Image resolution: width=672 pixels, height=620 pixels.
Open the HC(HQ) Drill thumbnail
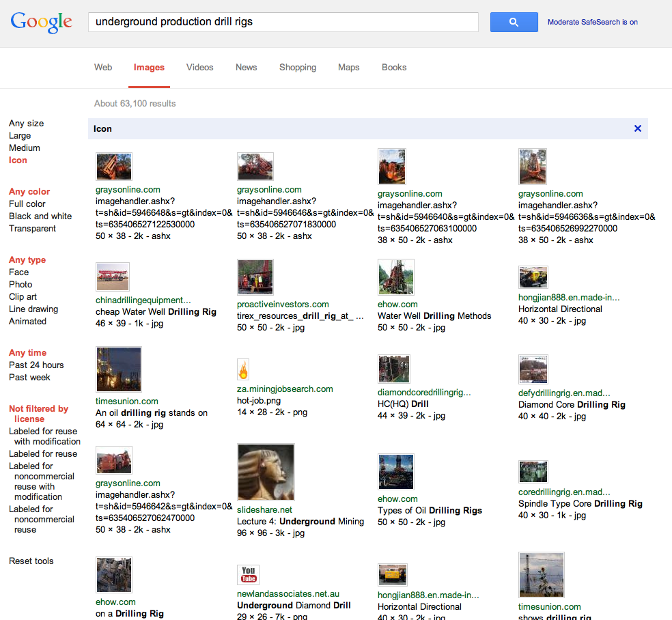click(x=394, y=369)
